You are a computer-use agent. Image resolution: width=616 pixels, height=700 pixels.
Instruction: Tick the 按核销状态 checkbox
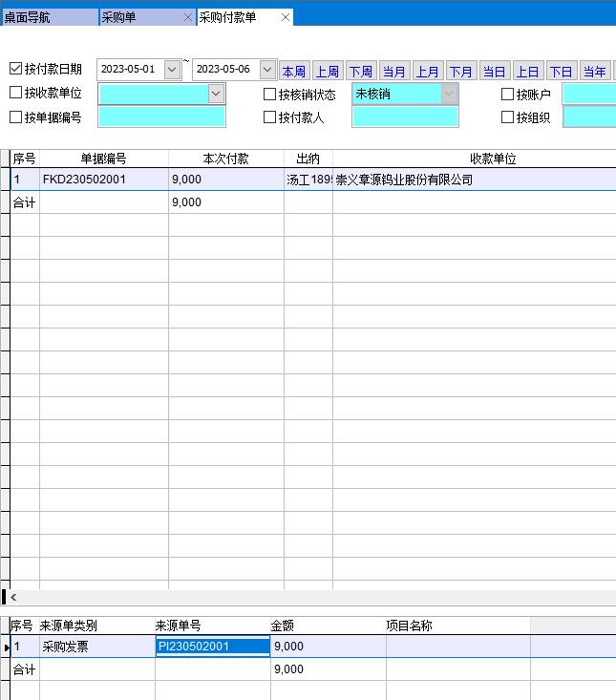269,95
